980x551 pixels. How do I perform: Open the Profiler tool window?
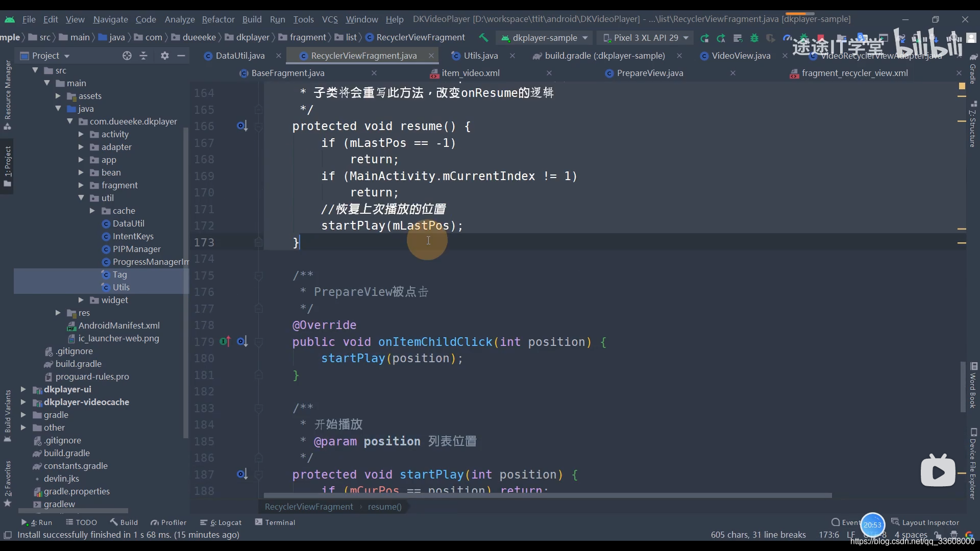pos(168,522)
